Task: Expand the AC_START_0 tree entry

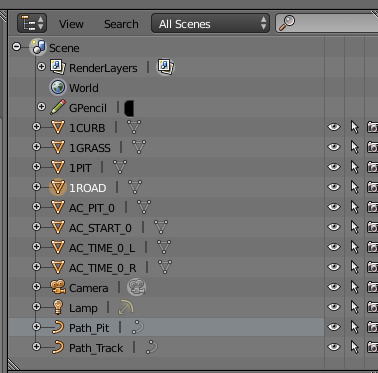Action: point(36,227)
